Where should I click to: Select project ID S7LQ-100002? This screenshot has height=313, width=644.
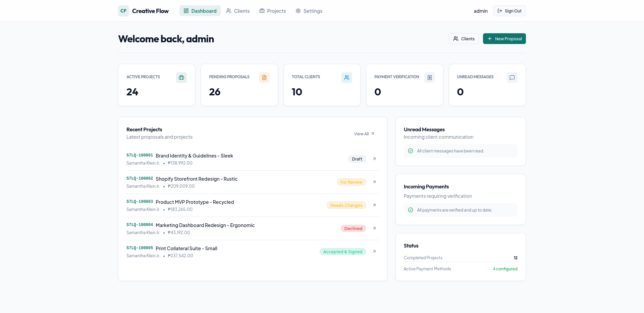[x=140, y=178]
